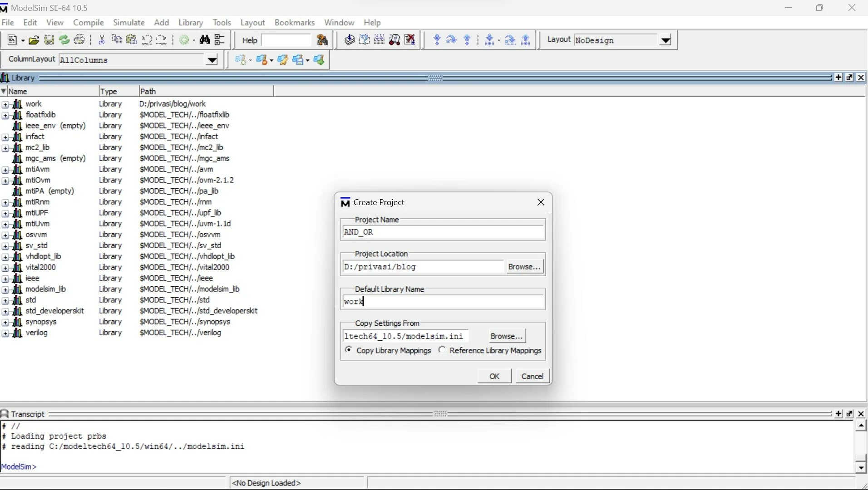This screenshot has height=490, width=868.
Task: Click the Save floppy-disk icon
Action: [49, 40]
